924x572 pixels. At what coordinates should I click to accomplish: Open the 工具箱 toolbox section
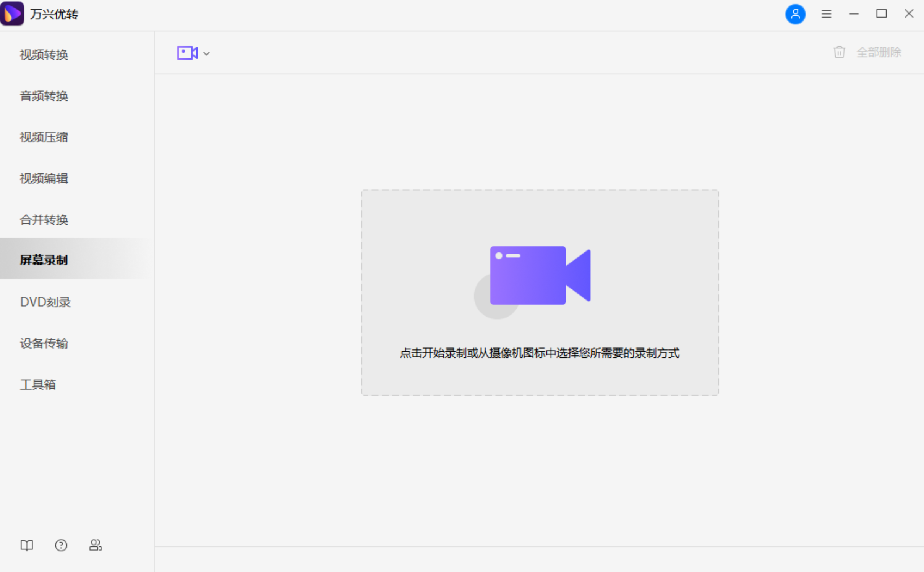38,385
